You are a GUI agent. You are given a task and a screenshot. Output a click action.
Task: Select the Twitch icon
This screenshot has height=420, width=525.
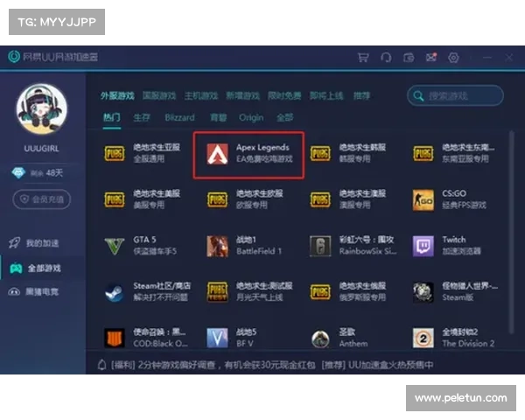[423, 246]
